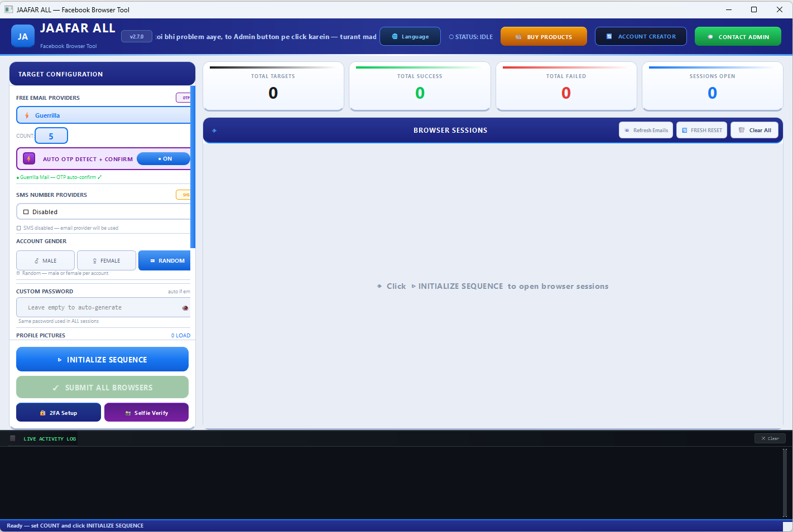793x532 pixels.
Task: Turn off the AUTO OTP ON switch
Action: tap(164, 159)
